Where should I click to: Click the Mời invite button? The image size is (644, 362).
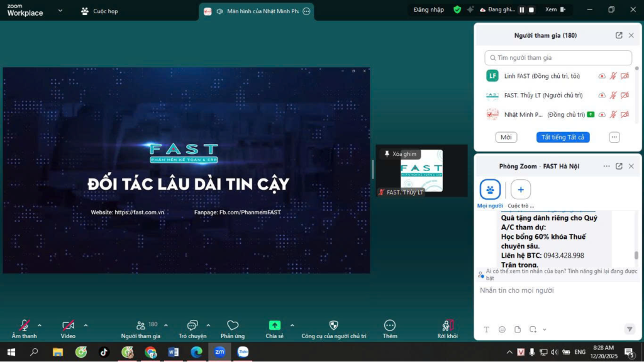[x=506, y=137]
